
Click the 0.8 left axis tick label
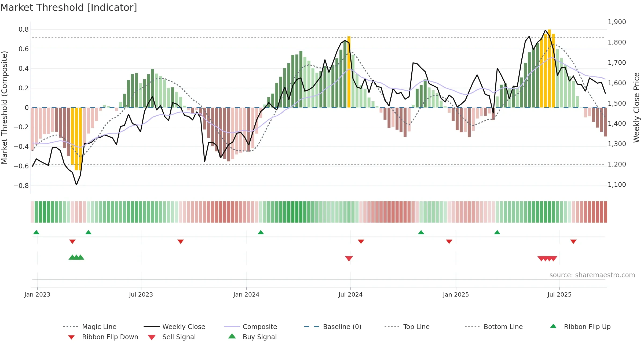[24, 29]
